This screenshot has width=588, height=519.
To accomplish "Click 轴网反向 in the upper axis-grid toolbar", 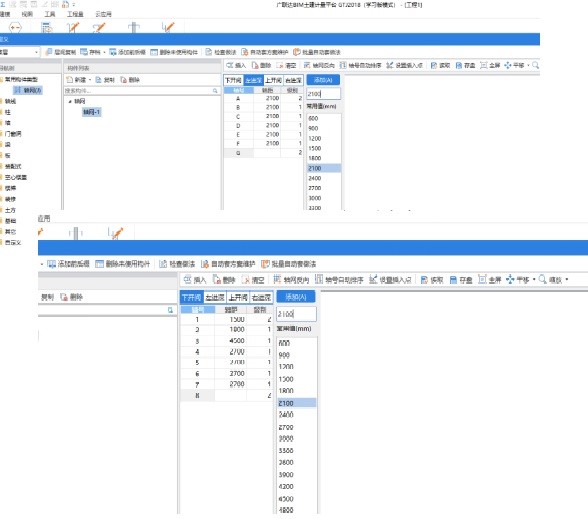I will pyautogui.click(x=319, y=65).
